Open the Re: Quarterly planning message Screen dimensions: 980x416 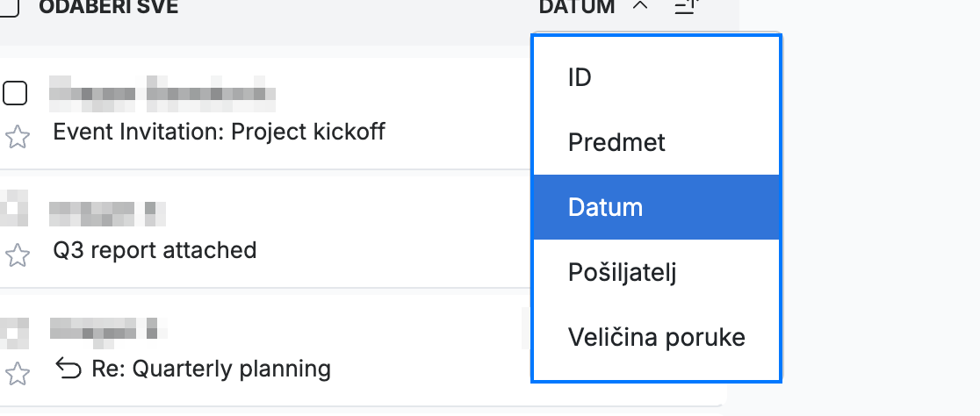[x=211, y=369]
